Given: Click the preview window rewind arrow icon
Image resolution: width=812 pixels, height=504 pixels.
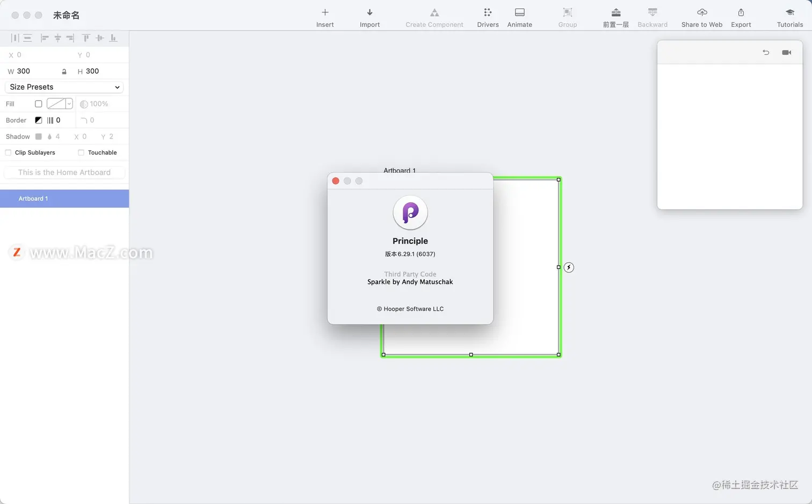Looking at the screenshot, I should point(766,52).
